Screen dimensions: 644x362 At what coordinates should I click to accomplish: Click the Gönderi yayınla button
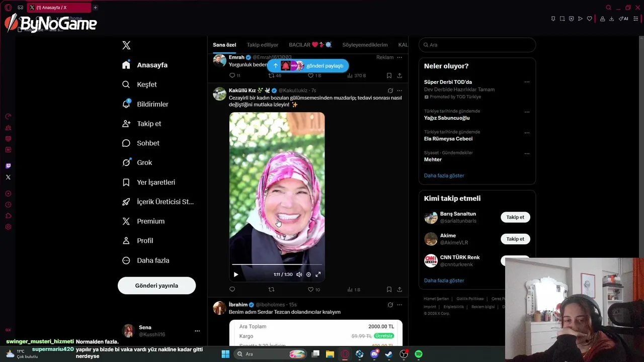(x=156, y=286)
